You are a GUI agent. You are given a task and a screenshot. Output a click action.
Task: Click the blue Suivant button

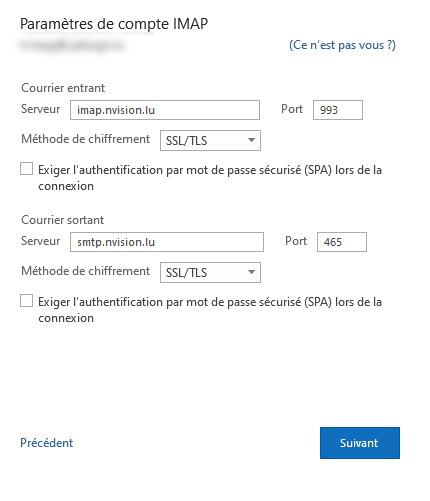pyautogui.click(x=360, y=443)
